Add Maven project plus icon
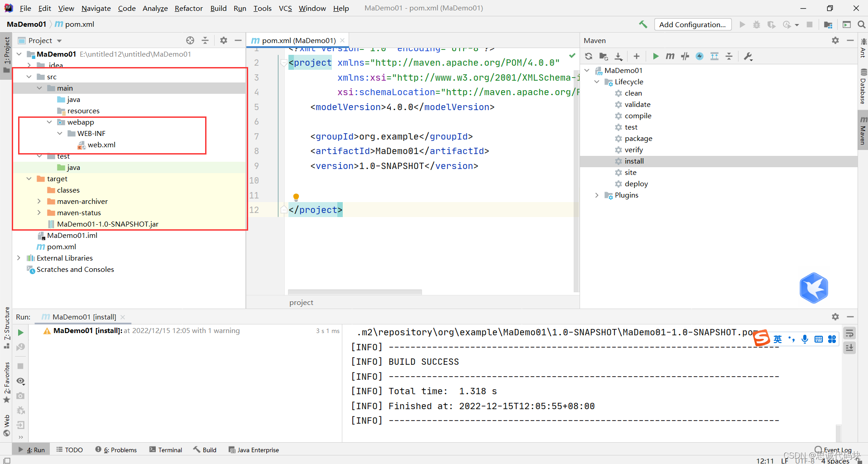Viewport: 868px width, 464px height. [x=636, y=56]
